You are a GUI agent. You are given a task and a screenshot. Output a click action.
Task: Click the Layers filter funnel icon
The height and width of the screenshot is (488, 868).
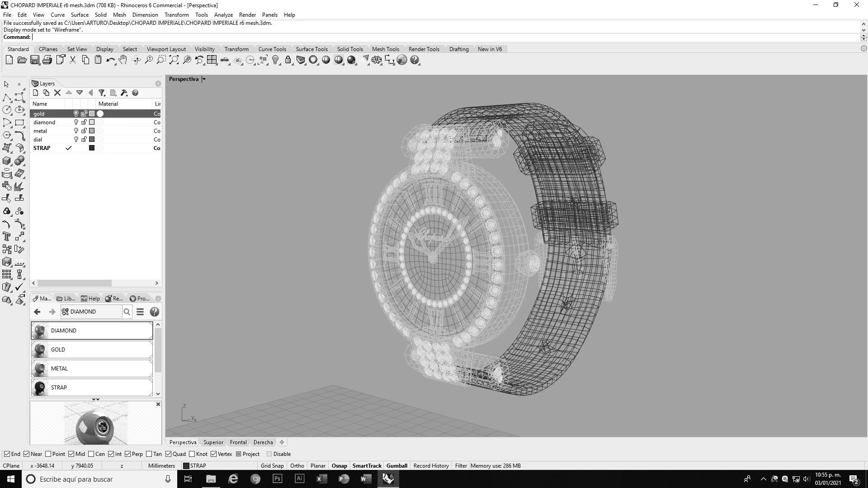(102, 93)
